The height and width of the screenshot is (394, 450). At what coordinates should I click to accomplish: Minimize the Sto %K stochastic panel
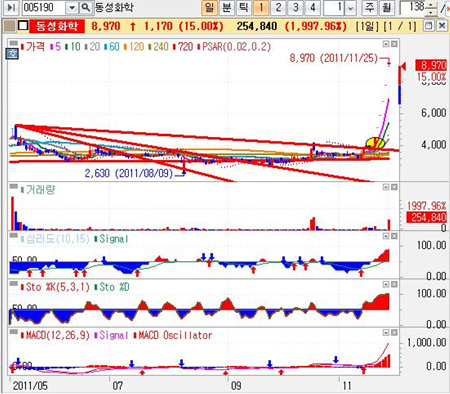[x=386, y=284]
